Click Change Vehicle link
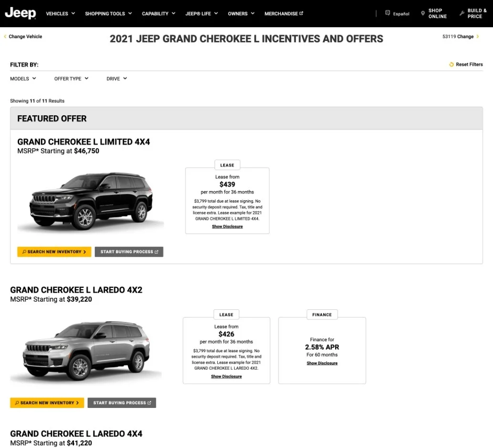The width and height of the screenshot is (493, 448). click(25, 37)
